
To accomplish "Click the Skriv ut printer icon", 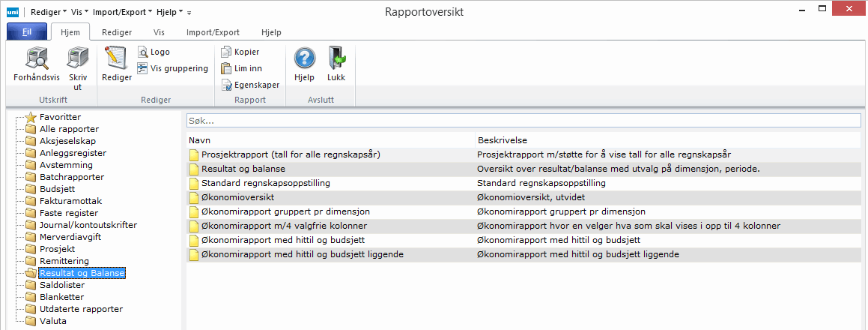I will pyautogui.click(x=78, y=60).
